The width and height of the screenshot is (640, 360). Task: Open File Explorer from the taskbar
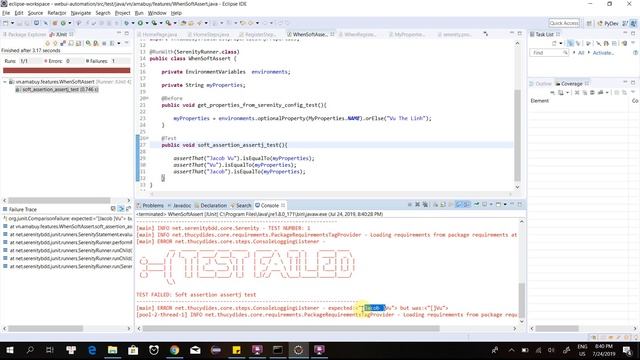click(112, 350)
